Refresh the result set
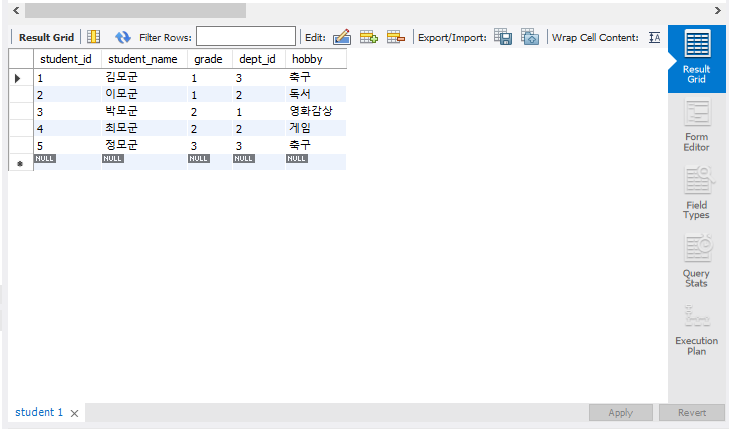The width and height of the screenshot is (729, 429). 123,37
